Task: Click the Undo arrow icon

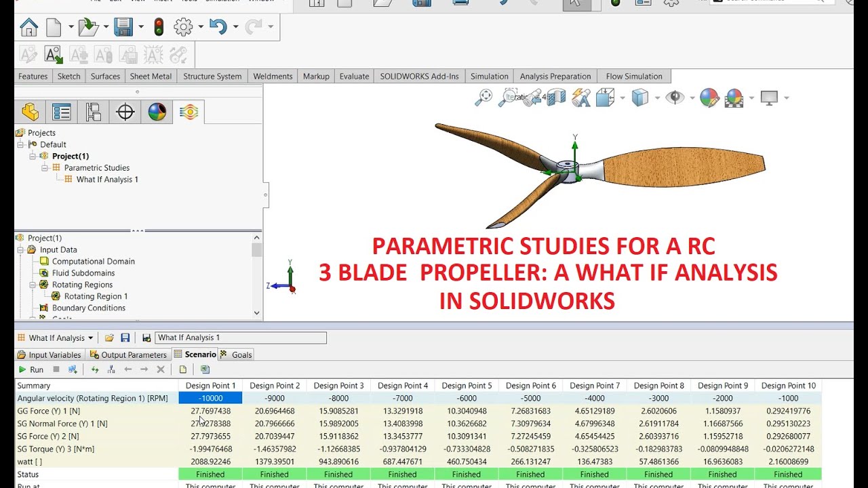Action: [218, 27]
